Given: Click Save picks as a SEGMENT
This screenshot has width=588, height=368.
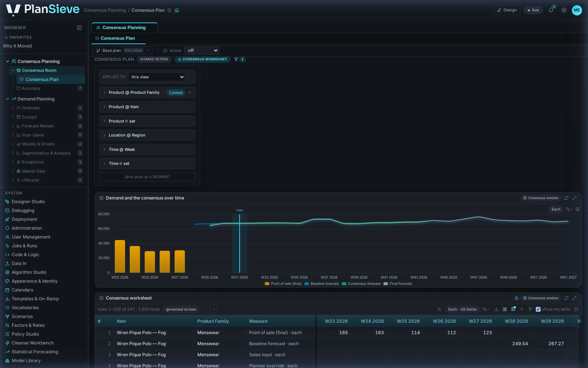Looking at the screenshot, I should coord(147,177).
